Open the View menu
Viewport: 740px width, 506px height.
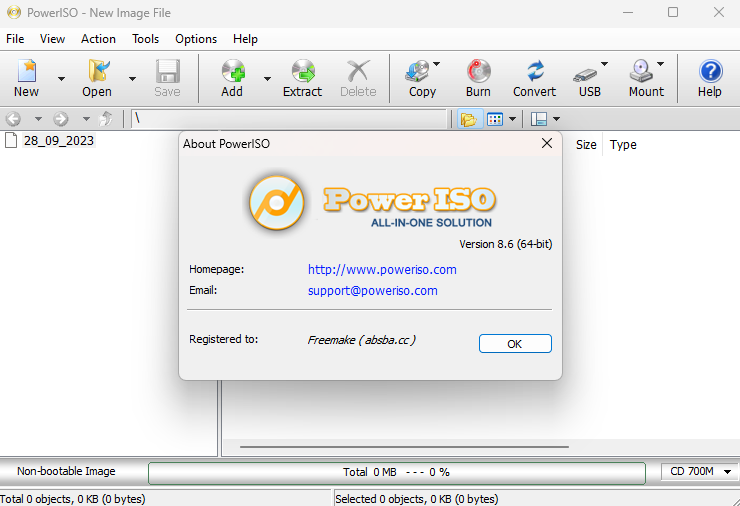point(52,39)
